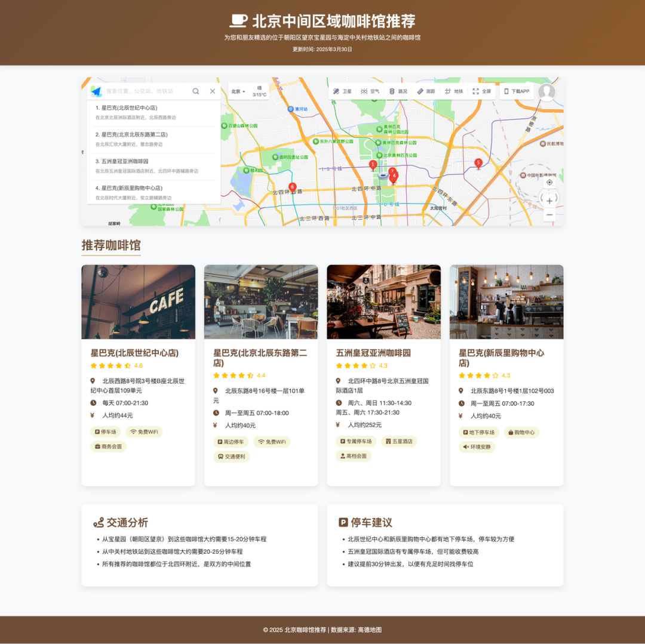Screen dimensions: 645x644
Task: Click the map locate-me crosshair icon
Action: [549, 182]
